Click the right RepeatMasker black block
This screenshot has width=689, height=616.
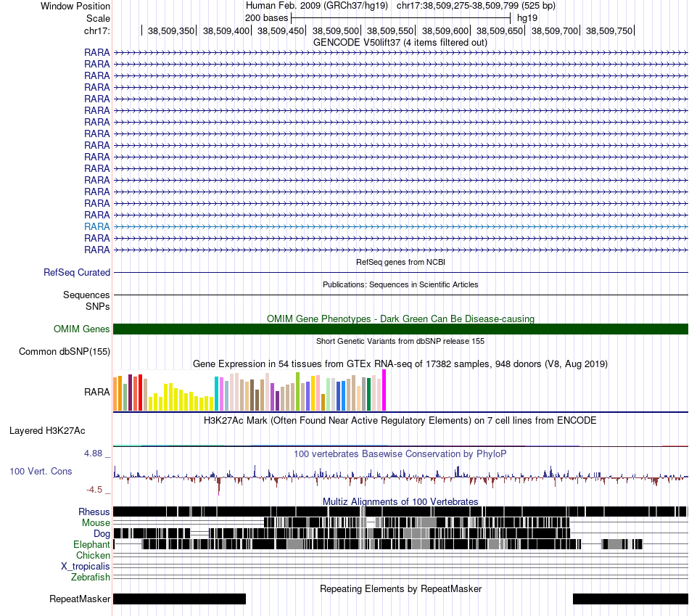[630, 599]
